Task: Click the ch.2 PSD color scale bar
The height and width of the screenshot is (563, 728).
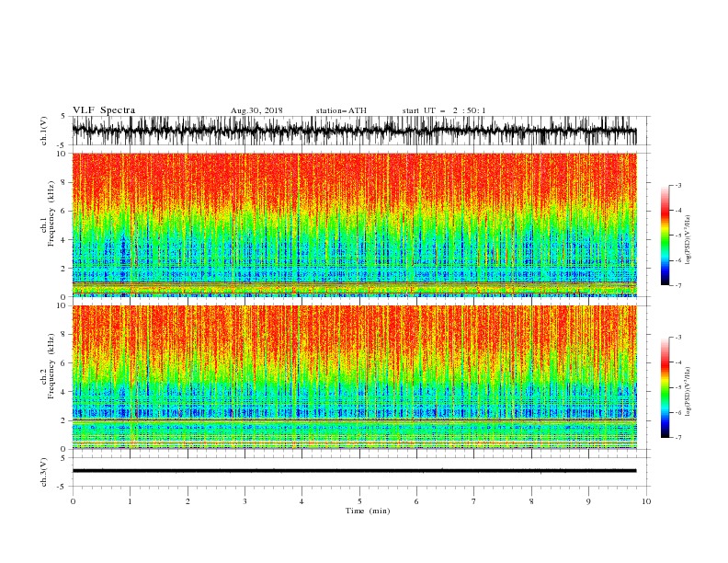Action: click(x=665, y=387)
